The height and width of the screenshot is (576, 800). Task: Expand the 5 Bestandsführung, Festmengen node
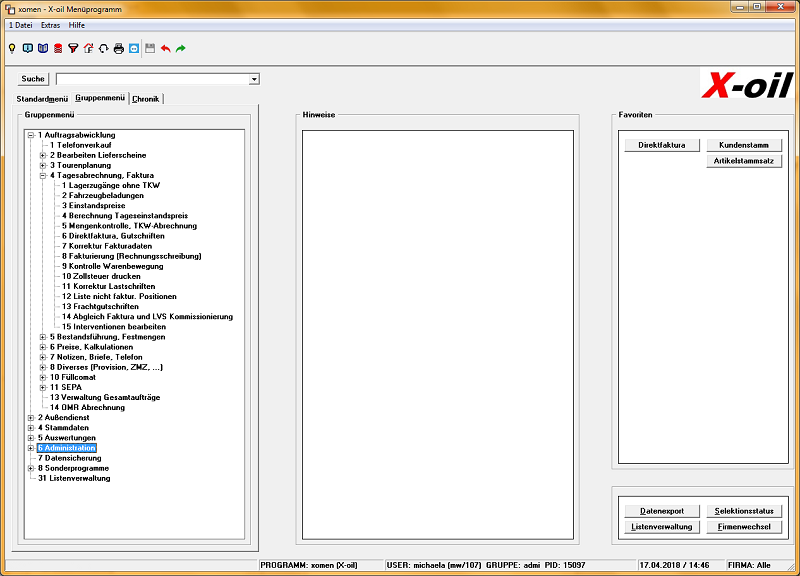[x=43, y=337]
